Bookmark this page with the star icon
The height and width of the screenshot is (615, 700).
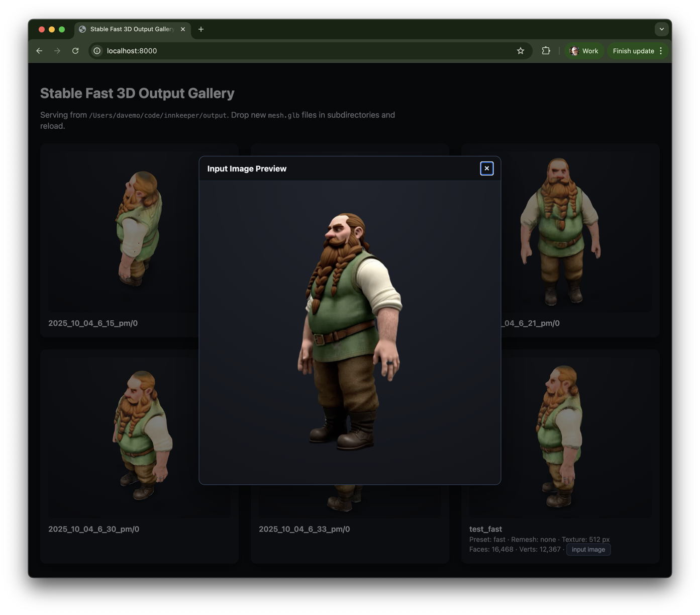pyautogui.click(x=521, y=51)
